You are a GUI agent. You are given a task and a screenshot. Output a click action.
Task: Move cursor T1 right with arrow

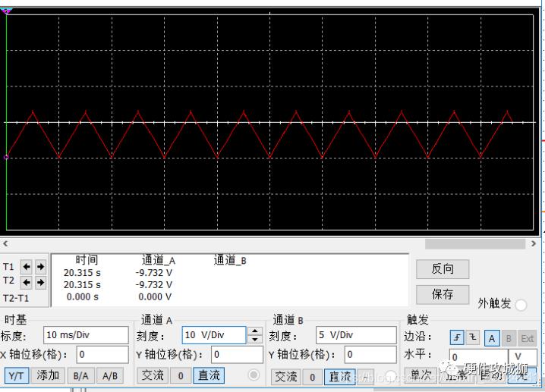tap(40, 267)
